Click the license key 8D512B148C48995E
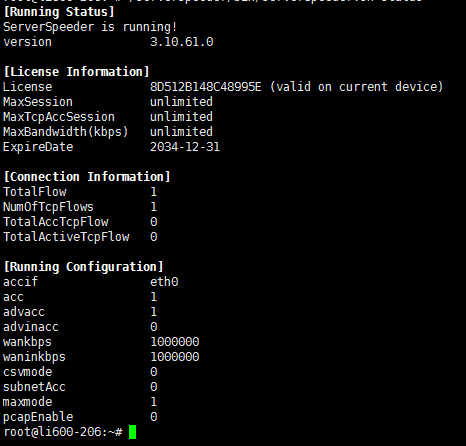Image resolution: width=466 pixels, height=446 pixels. coord(205,87)
